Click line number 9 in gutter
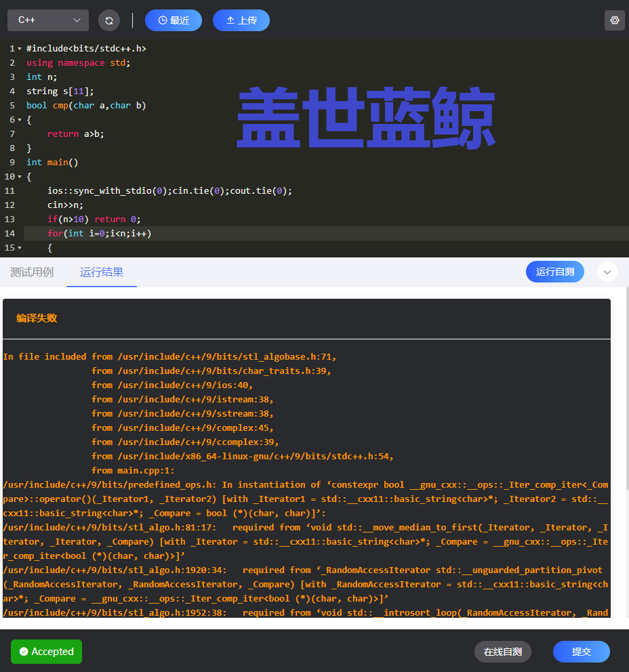 [x=12, y=163]
